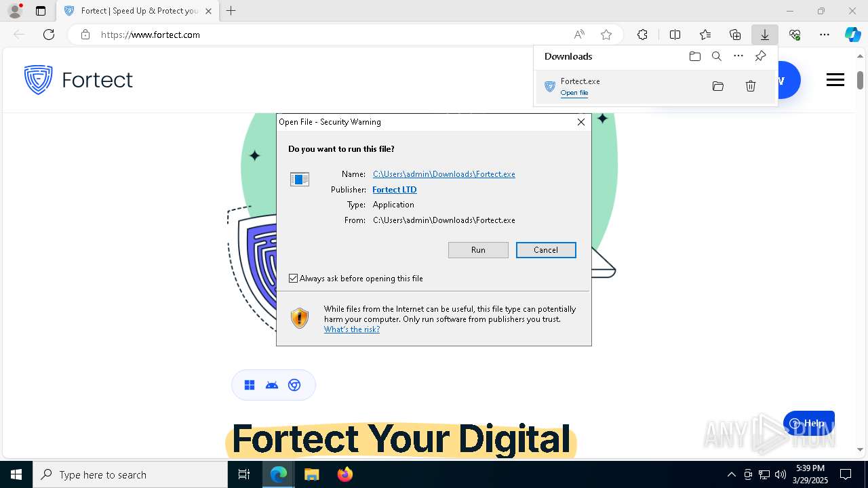Click Open file link under Fortect.exe

point(574,93)
